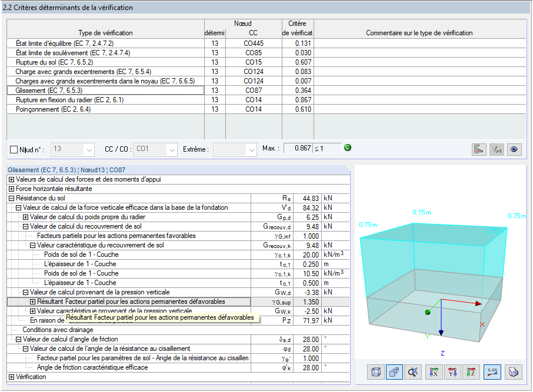Open the node number 13 dropdown
Image resolution: width=533 pixels, height=392 pixels.
pos(72,149)
